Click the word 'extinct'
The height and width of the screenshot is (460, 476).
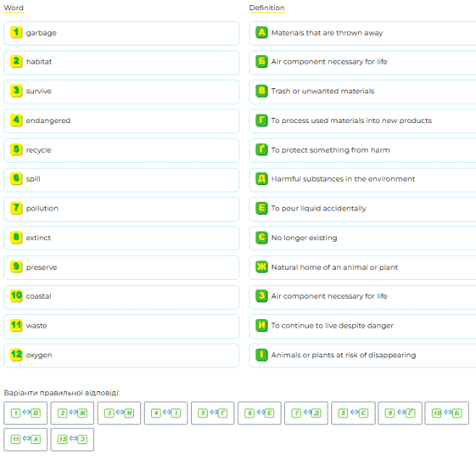(38, 238)
